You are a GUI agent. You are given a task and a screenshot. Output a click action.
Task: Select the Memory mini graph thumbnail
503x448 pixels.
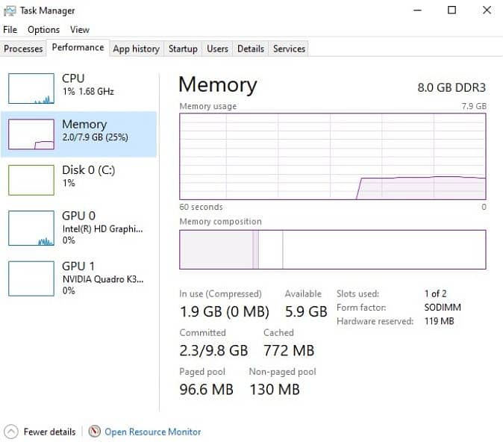31,134
